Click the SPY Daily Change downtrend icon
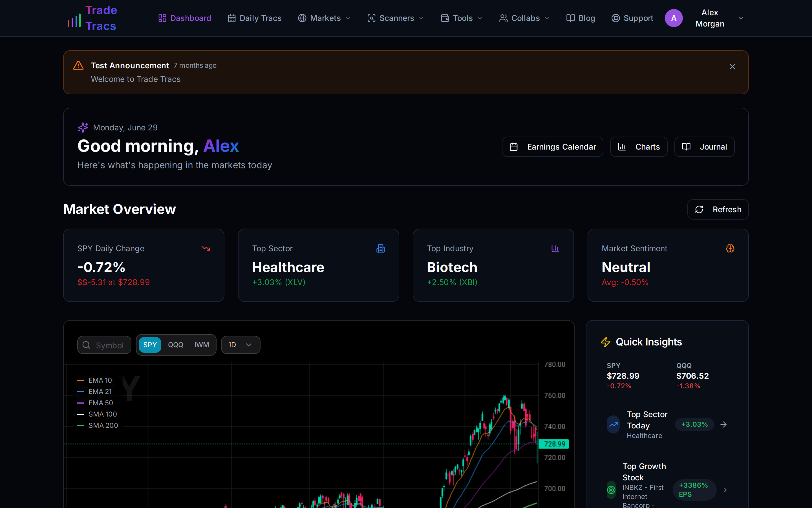Viewport: 812px width, 508px height. tap(206, 248)
